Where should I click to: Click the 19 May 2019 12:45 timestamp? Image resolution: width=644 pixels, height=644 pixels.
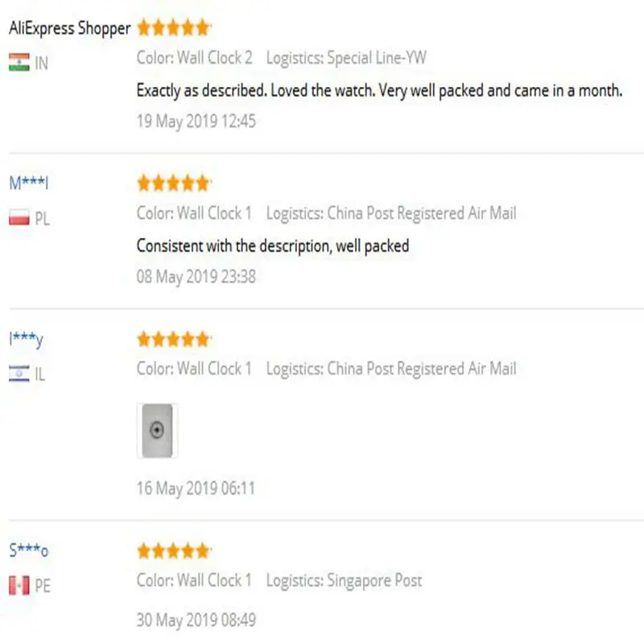click(196, 122)
